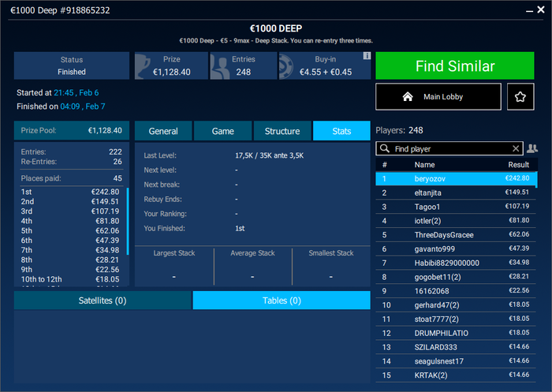The image size is (552, 392).
Task: Clear the Find player search with X
Action: pyautogui.click(x=516, y=148)
